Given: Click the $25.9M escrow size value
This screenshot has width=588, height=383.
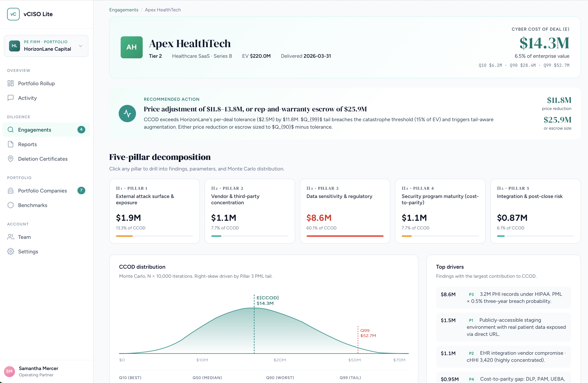Looking at the screenshot, I should 557,120.
